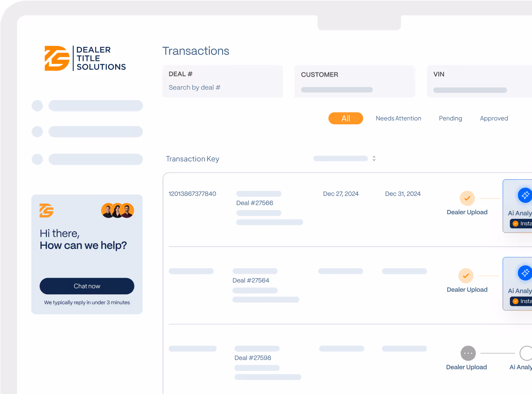Viewport: 532px width, 394px height.
Task: Click the Transaction Key column header
Action: click(x=192, y=159)
